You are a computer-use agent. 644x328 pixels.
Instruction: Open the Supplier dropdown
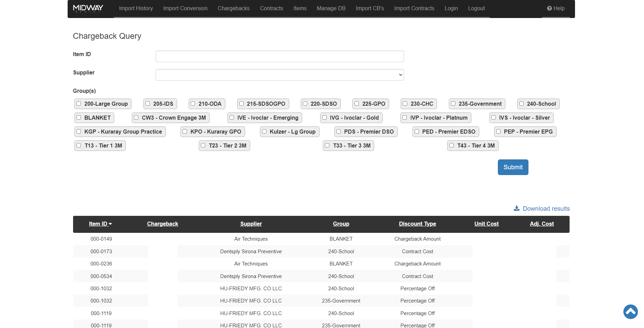point(279,75)
